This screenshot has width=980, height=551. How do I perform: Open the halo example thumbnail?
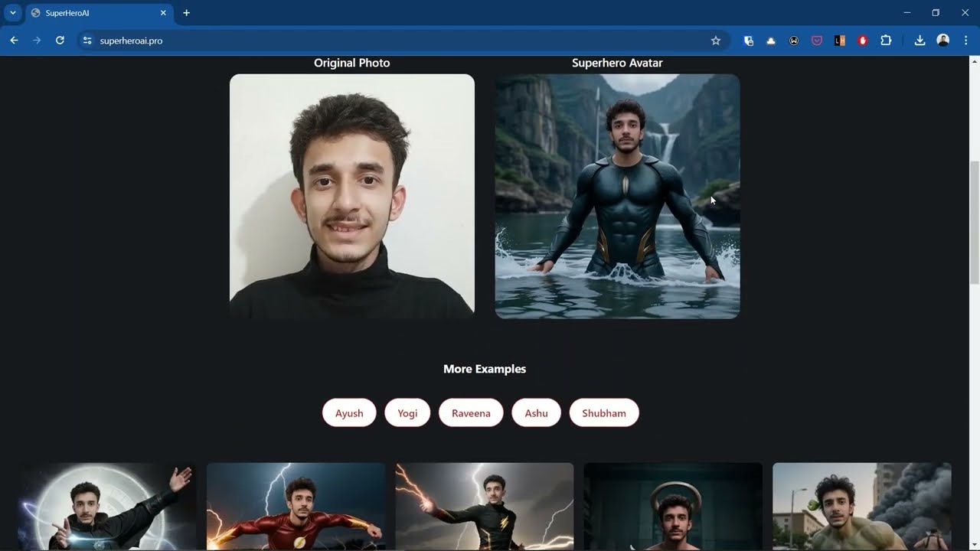pyautogui.click(x=673, y=506)
